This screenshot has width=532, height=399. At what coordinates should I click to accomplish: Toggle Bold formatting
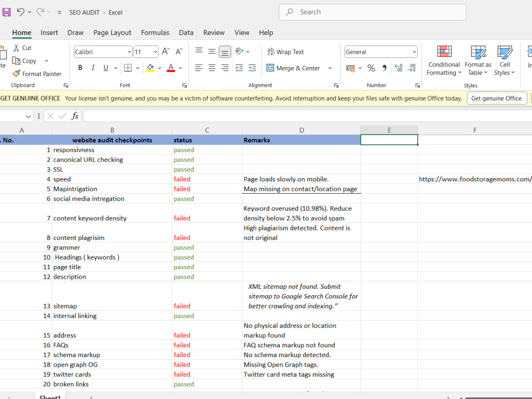click(x=80, y=68)
